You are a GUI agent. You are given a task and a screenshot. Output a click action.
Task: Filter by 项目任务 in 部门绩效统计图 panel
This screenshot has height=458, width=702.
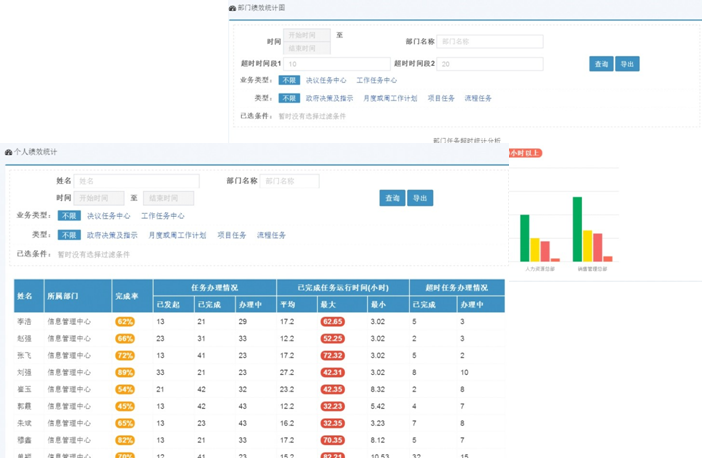coord(441,98)
